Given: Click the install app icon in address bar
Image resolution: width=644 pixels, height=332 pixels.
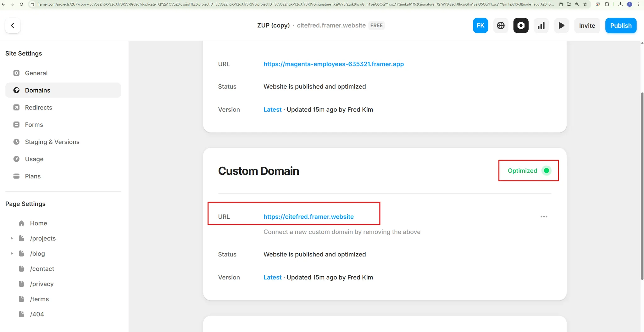Looking at the screenshot, I should [x=569, y=4].
